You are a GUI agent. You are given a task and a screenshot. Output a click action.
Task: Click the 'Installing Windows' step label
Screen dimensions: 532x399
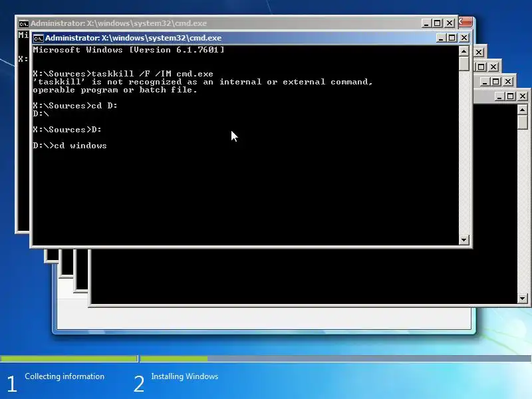click(x=185, y=376)
